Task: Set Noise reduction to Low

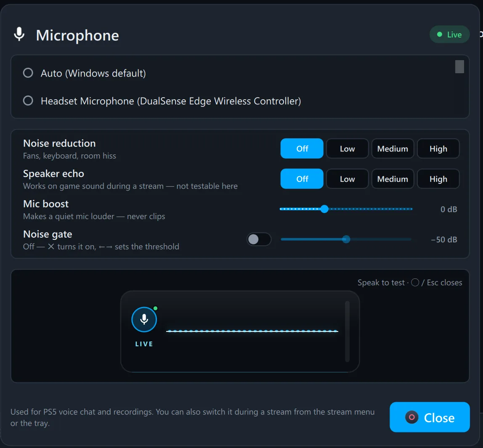Action: (x=347, y=149)
